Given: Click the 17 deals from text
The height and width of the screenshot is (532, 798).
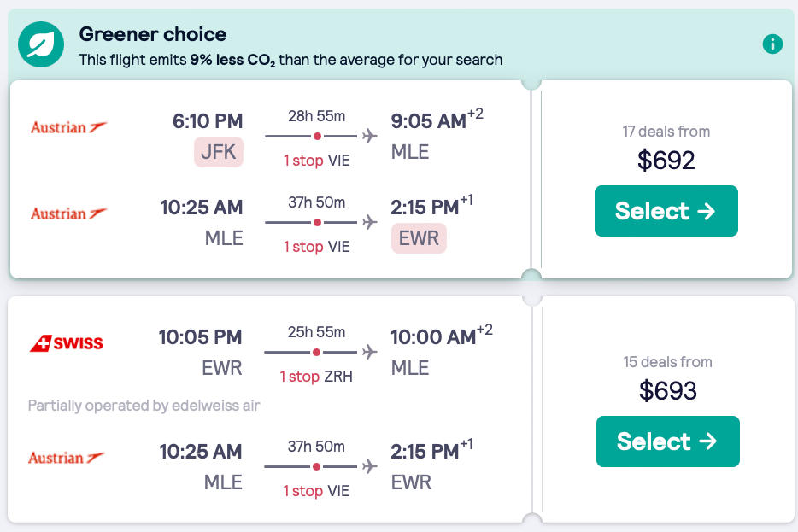Looking at the screenshot, I should tap(666, 132).
